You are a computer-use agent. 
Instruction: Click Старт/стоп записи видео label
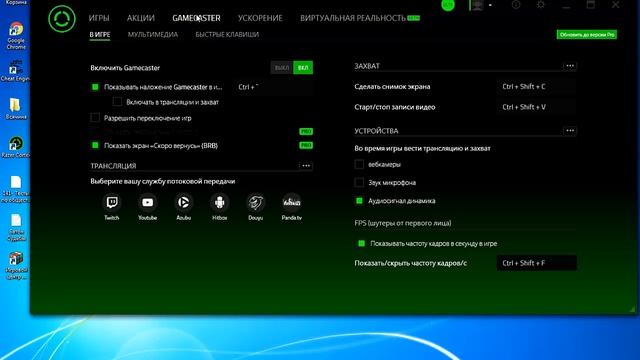pyautogui.click(x=395, y=107)
